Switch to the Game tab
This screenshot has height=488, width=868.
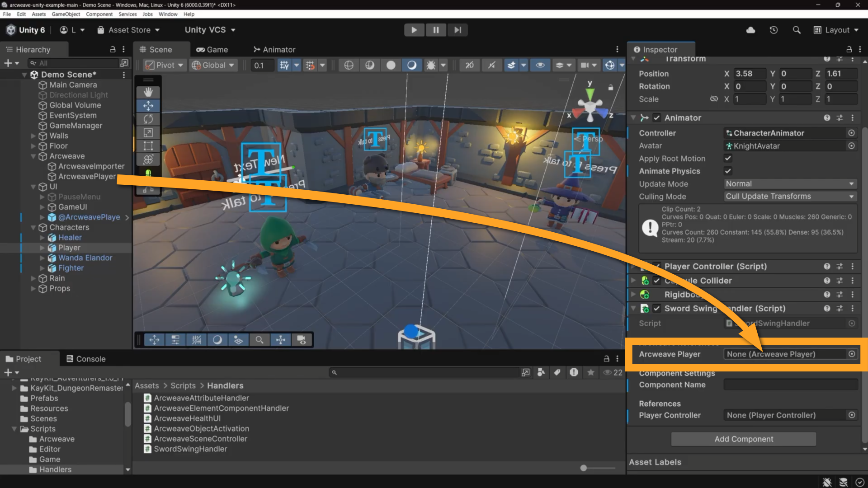tap(212, 49)
